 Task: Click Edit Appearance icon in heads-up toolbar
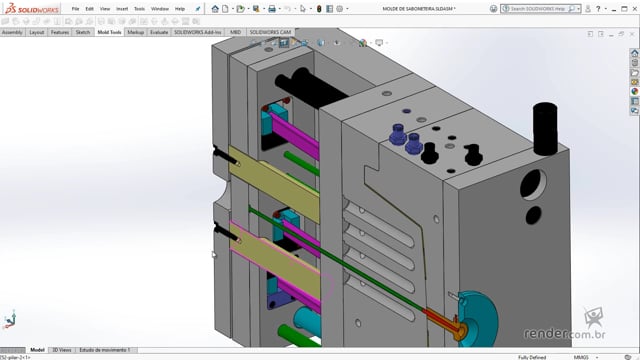coord(362,42)
